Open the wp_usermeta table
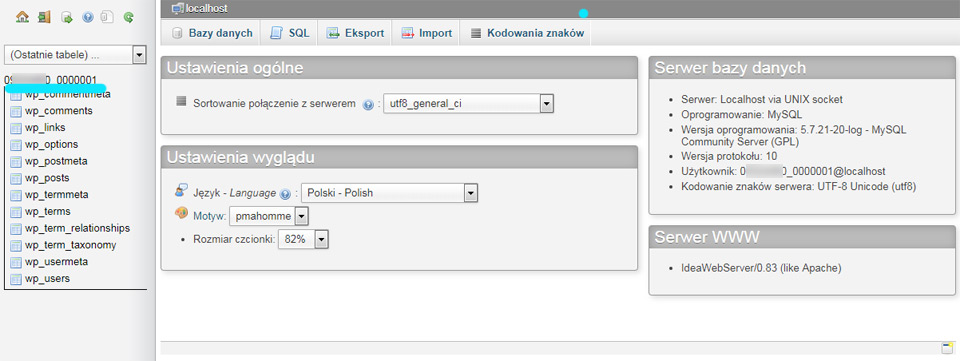This screenshot has width=960, height=361. point(56,262)
